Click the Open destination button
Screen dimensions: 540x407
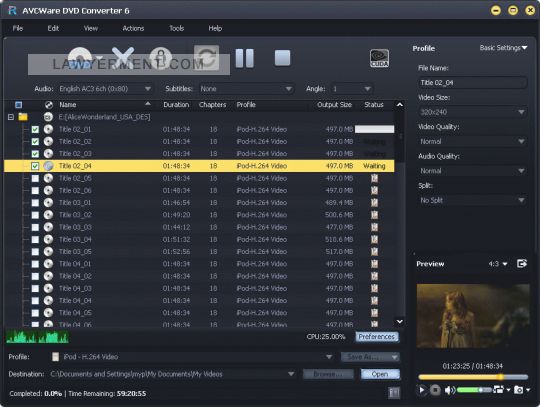point(380,374)
